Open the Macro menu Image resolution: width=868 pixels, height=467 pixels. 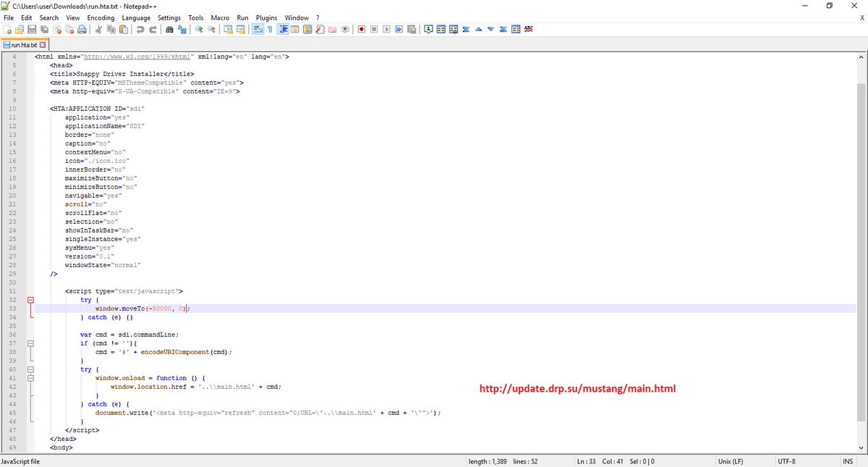tap(220, 17)
